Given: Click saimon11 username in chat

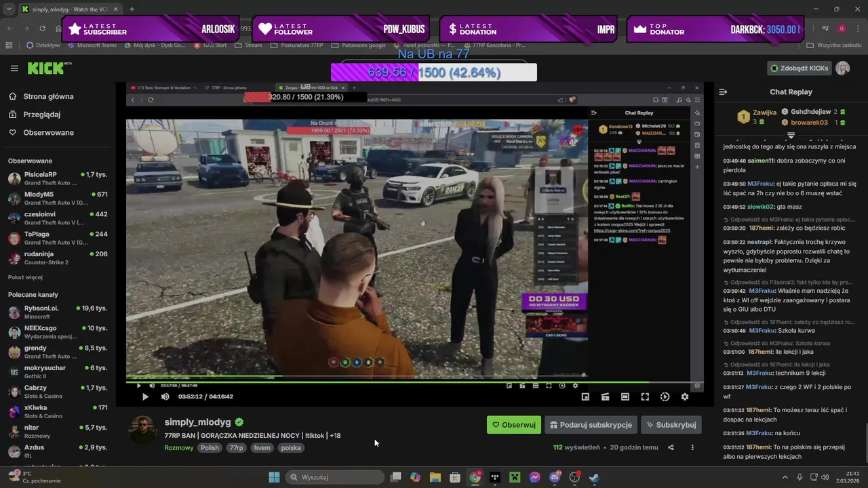Looking at the screenshot, I should coord(761,161).
